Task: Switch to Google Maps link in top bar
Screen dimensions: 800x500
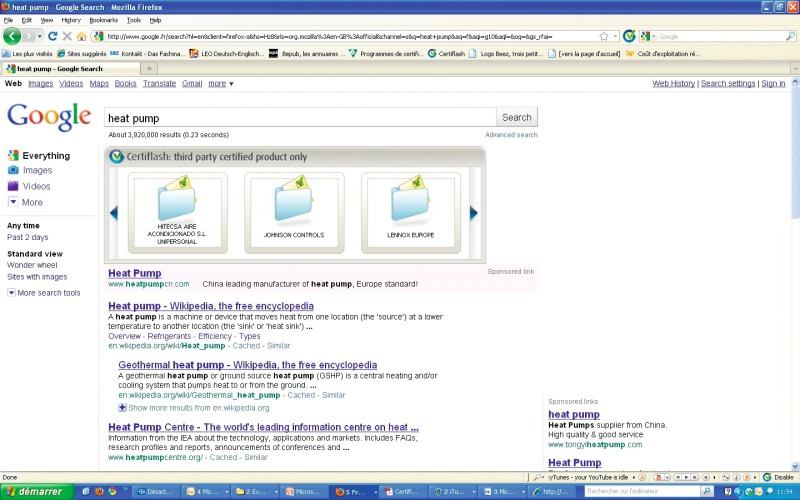Action: [x=99, y=83]
